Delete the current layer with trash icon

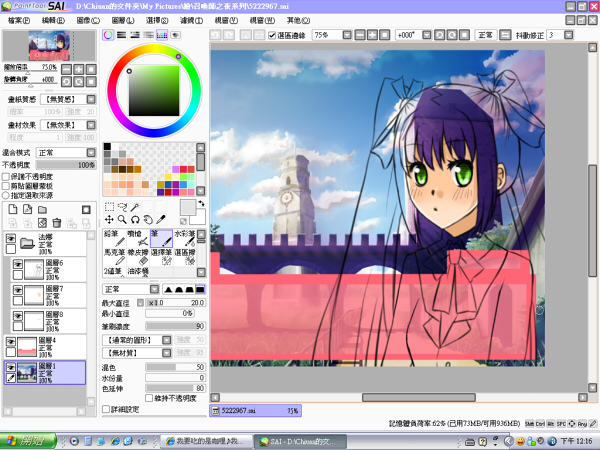coord(57,223)
